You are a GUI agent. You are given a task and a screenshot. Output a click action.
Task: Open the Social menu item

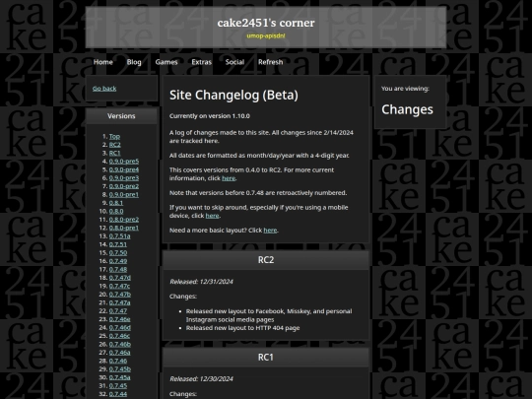(x=234, y=62)
